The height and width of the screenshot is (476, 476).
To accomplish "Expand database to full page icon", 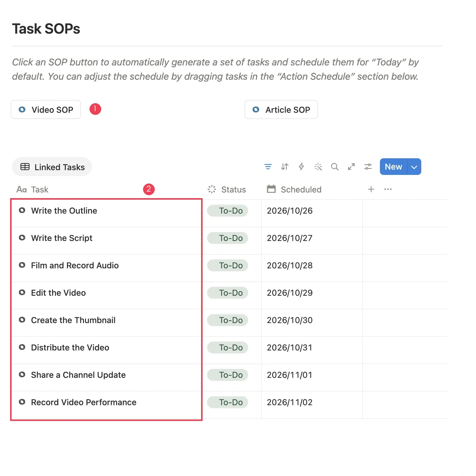I will pyautogui.click(x=351, y=167).
